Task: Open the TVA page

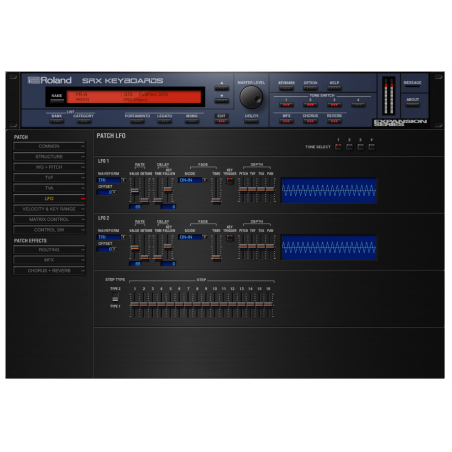Action: [49, 188]
